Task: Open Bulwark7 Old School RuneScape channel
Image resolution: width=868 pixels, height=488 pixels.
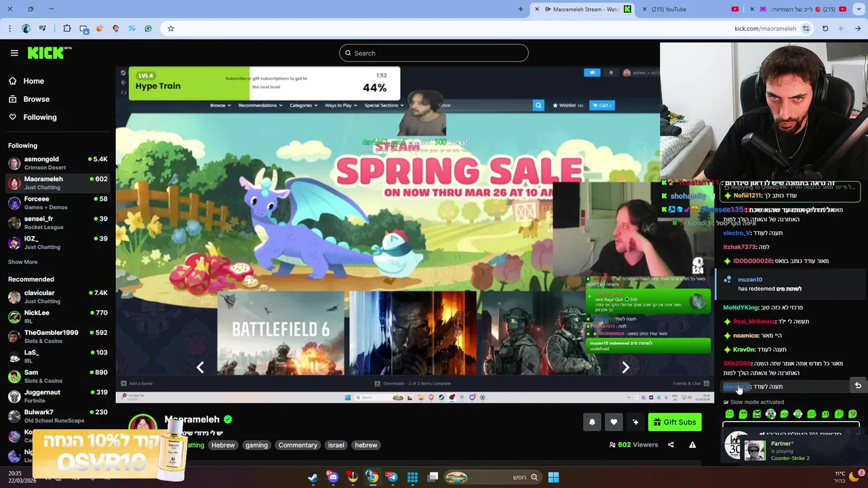Action: (x=58, y=416)
